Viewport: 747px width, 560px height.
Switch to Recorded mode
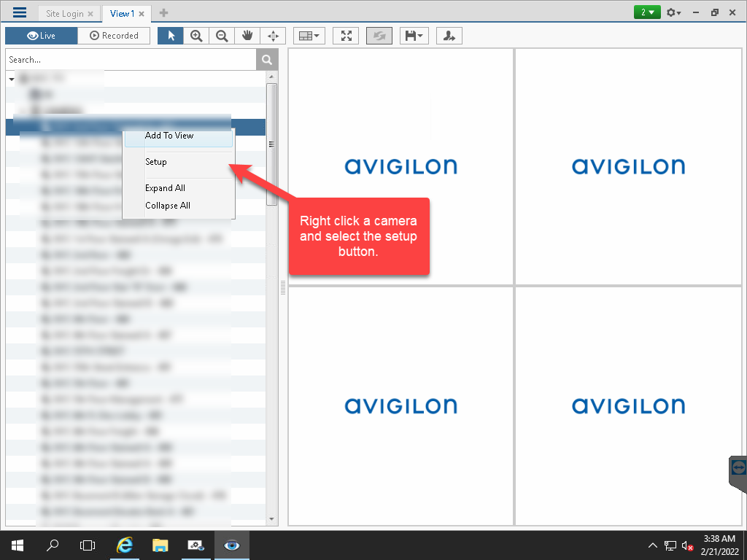point(114,35)
